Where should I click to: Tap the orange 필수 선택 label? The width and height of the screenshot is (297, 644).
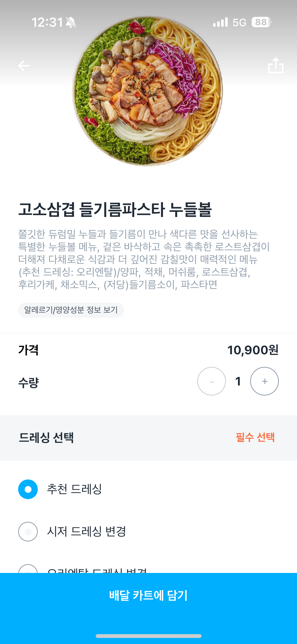(x=255, y=437)
